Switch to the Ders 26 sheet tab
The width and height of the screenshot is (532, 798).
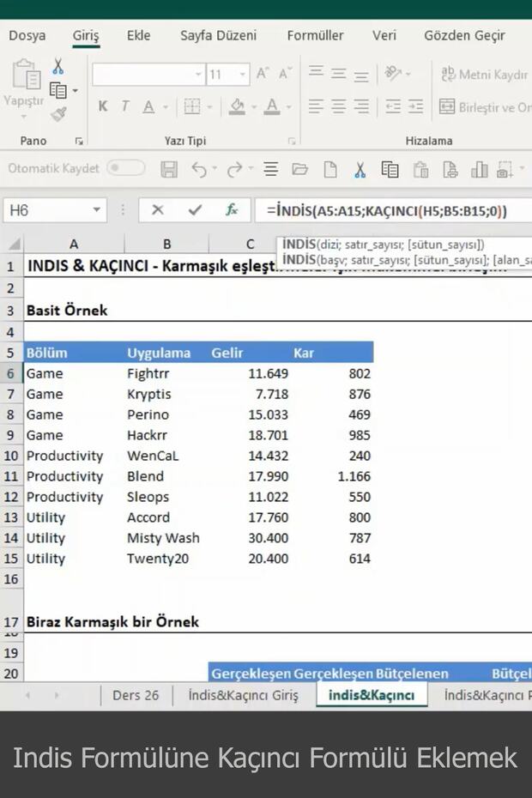tap(136, 695)
